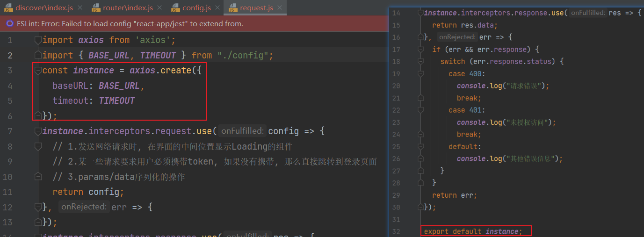
Task: Click the token comment on line 9
Action: click(x=215, y=162)
